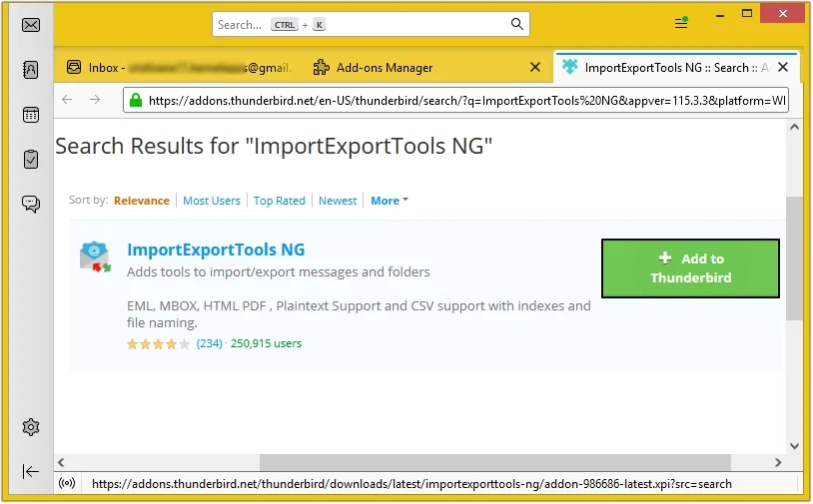Click the ImportExportTools NG add-on icon
Image resolution: width=813 pixels, height=504 pixels.
(x=95, y=256)
